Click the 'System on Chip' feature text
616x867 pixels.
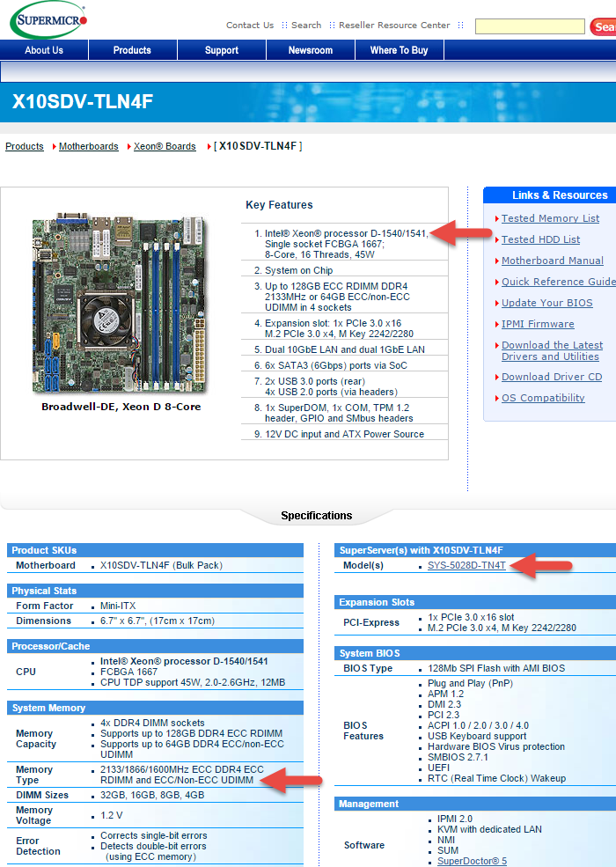click(x=298, y=270)
